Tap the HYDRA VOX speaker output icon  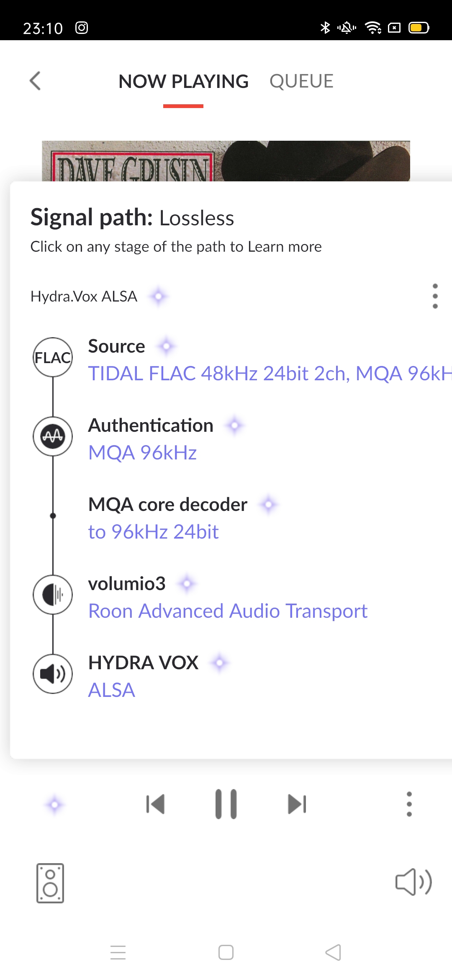(53, 674)
